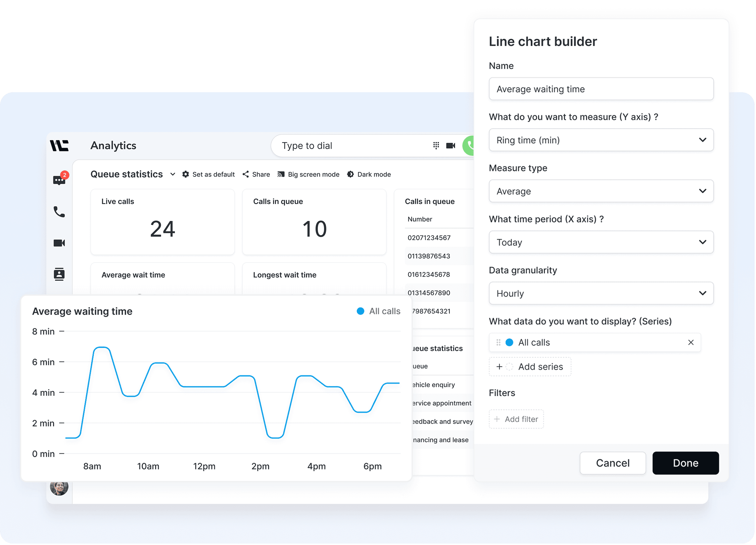The width and height of the screenshot is (756, 545).
Task: Click the phone icon in sidebar
Action: (59, 212)
